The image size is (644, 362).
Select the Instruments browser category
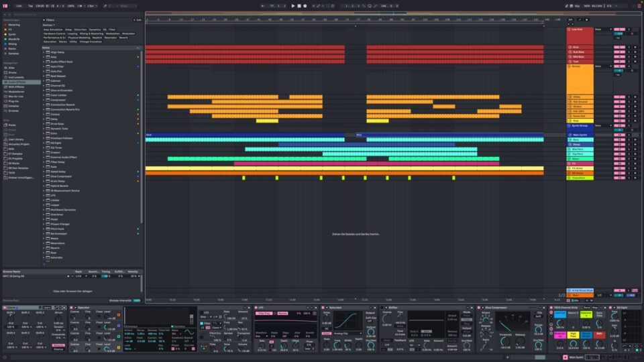coord(17,77)
